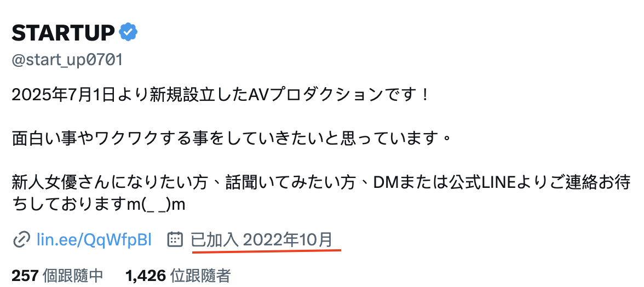Click the blue verified badge next to STARTUP

(128, 32)
